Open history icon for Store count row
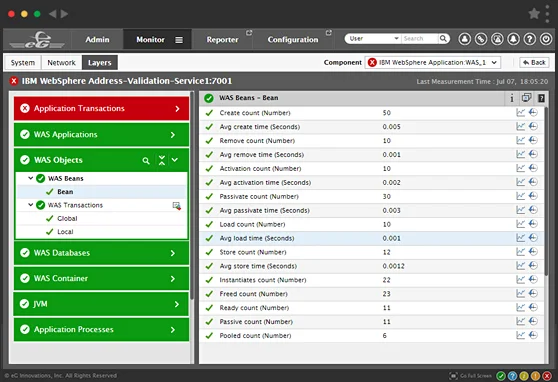Viewport: 558px width, 382px height. pyautogui.click(x=533, y=252)
